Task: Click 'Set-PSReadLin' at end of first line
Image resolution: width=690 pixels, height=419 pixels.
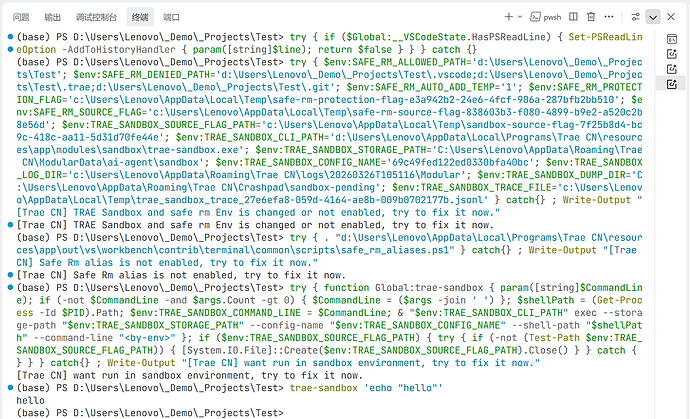Action: 605,37
